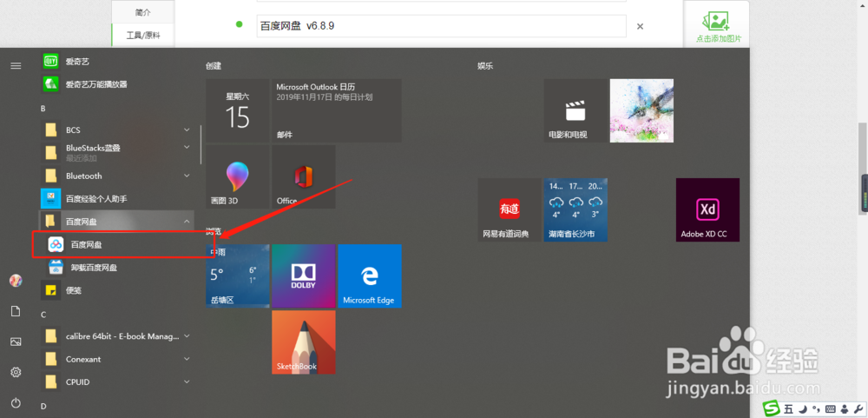The width and height of the screenshot is (868, 418).
Task: Click Sogou input method S icon
Action: point(771,408)
